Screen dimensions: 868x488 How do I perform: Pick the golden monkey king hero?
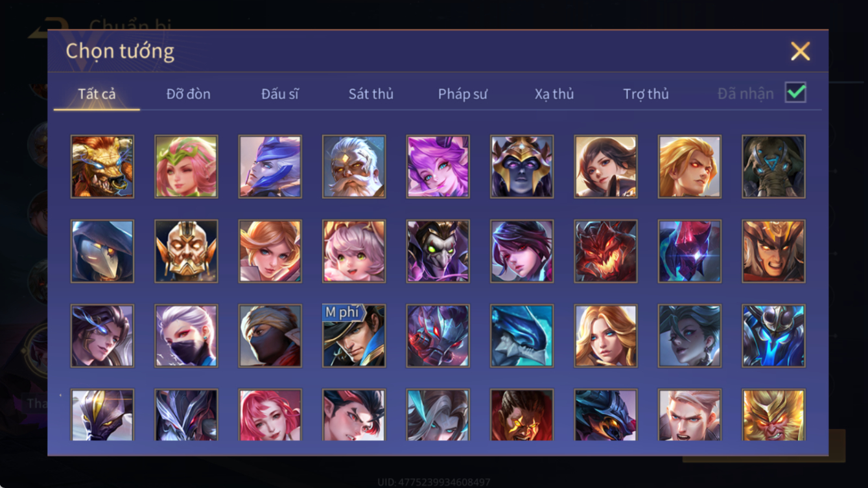coord(774,415)
